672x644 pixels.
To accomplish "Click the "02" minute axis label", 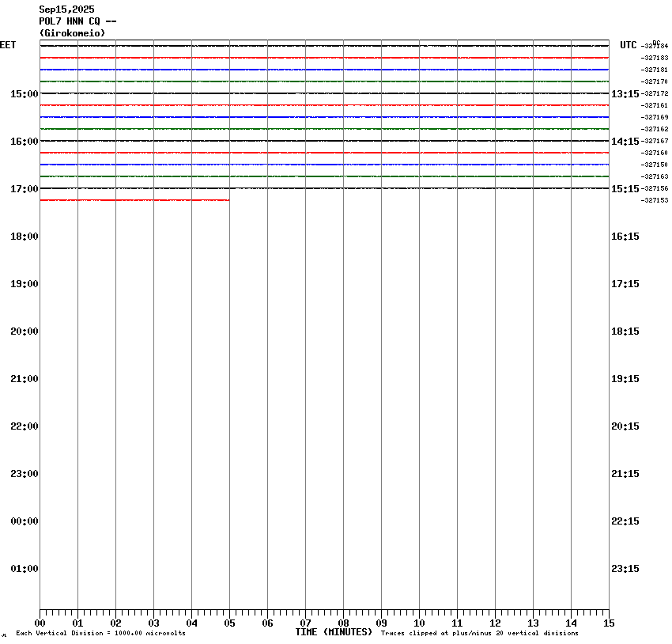I will (x=115, y=623).
